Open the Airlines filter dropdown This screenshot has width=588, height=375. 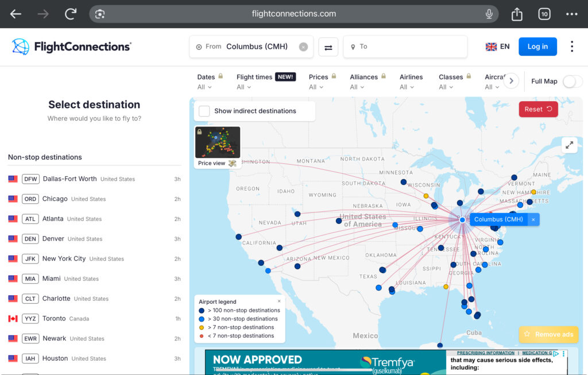tap(411, 82)
